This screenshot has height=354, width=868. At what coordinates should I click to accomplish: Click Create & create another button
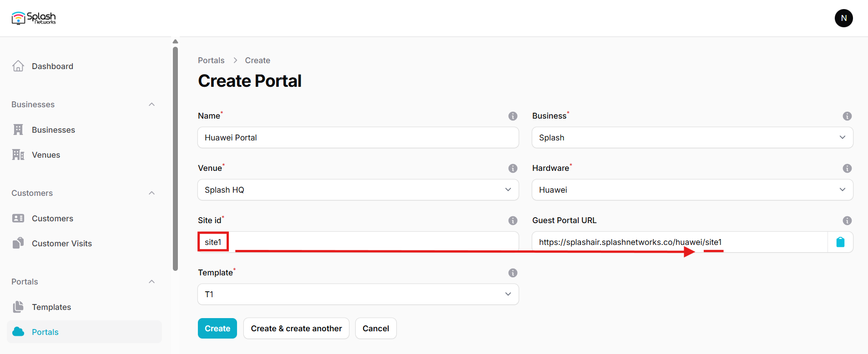click(296, 329)
